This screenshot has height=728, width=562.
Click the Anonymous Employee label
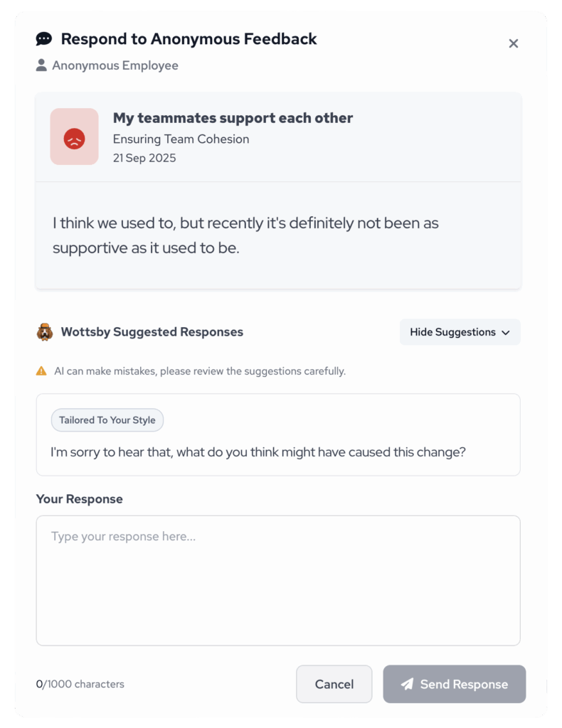tap(115, 65)
